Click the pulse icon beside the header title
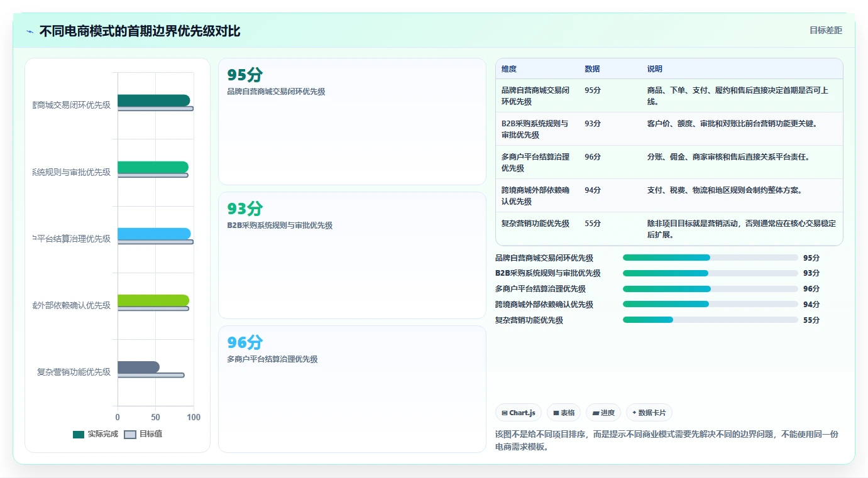Viewport: 868px width, 478px height. click(x=30, y=31)
